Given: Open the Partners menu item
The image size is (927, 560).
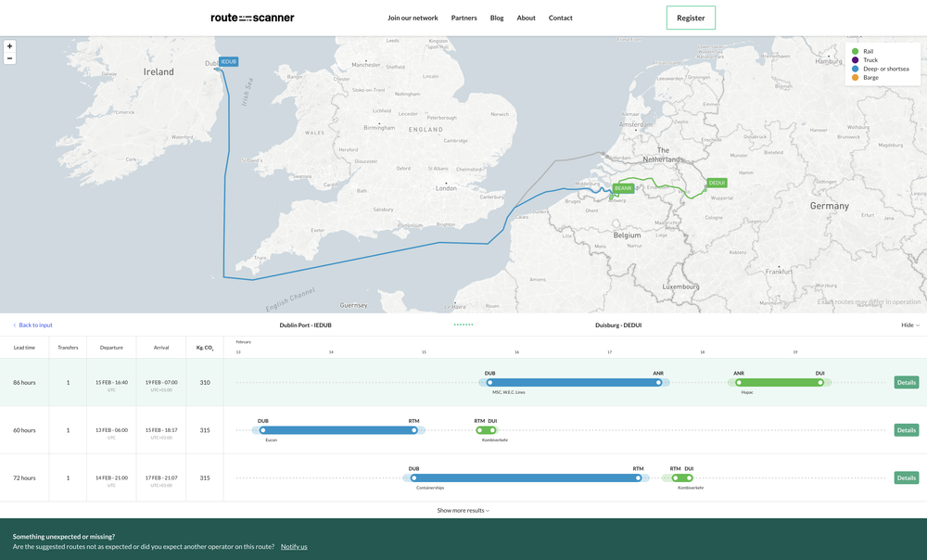Looking at the screenshot, I should click(463, 17).
